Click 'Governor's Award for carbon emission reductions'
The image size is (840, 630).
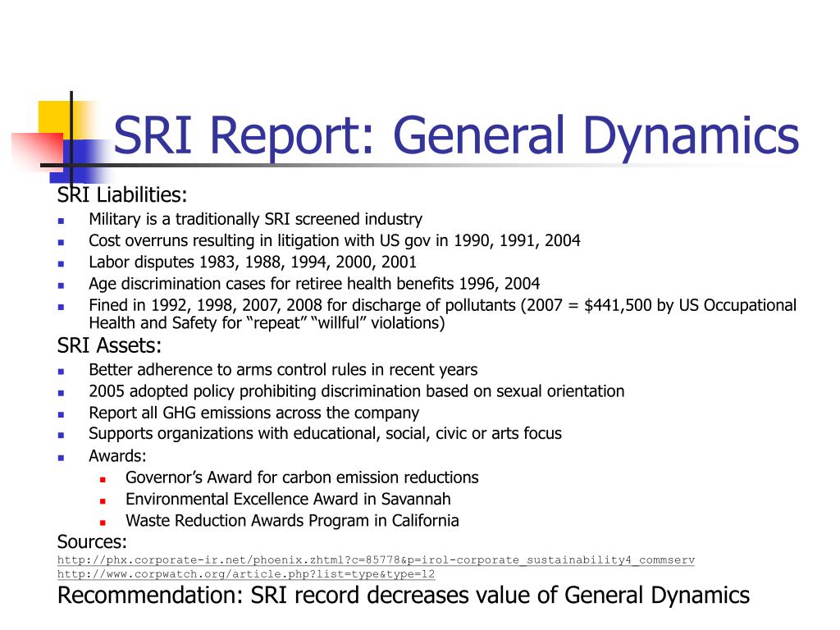point(302,477)
